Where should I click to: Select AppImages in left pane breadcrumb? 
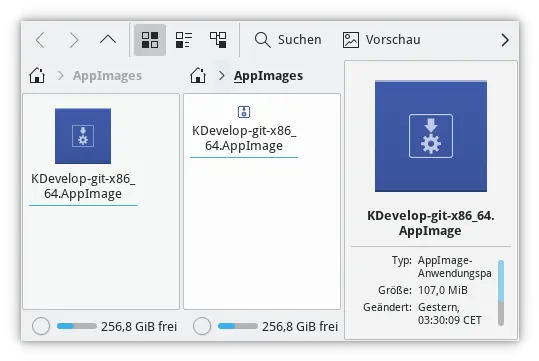(x=107, y=76)
